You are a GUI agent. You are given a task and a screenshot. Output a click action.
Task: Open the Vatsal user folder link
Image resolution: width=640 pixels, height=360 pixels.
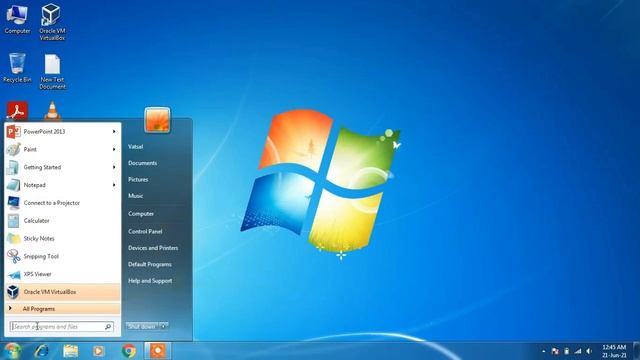(x=136, y=147)
